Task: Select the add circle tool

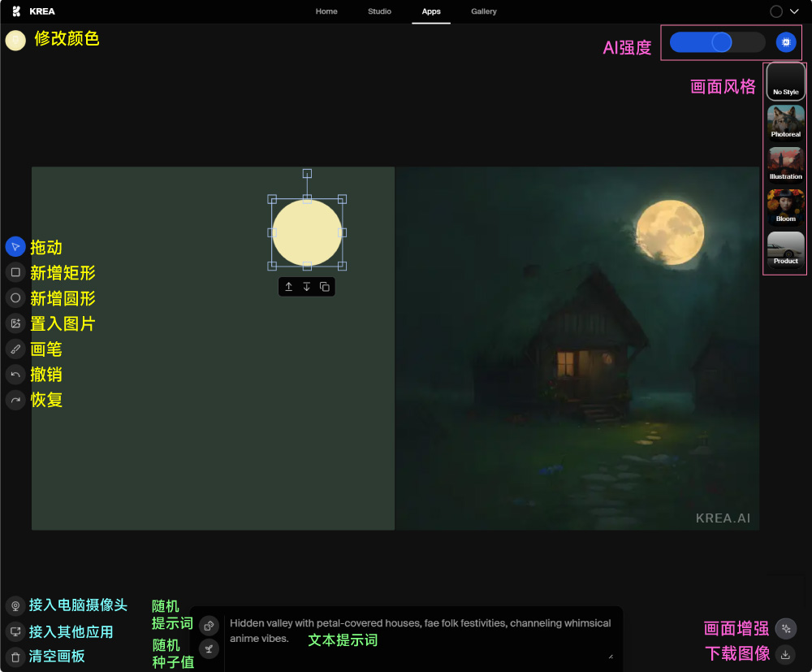Action: click(15, 298)
